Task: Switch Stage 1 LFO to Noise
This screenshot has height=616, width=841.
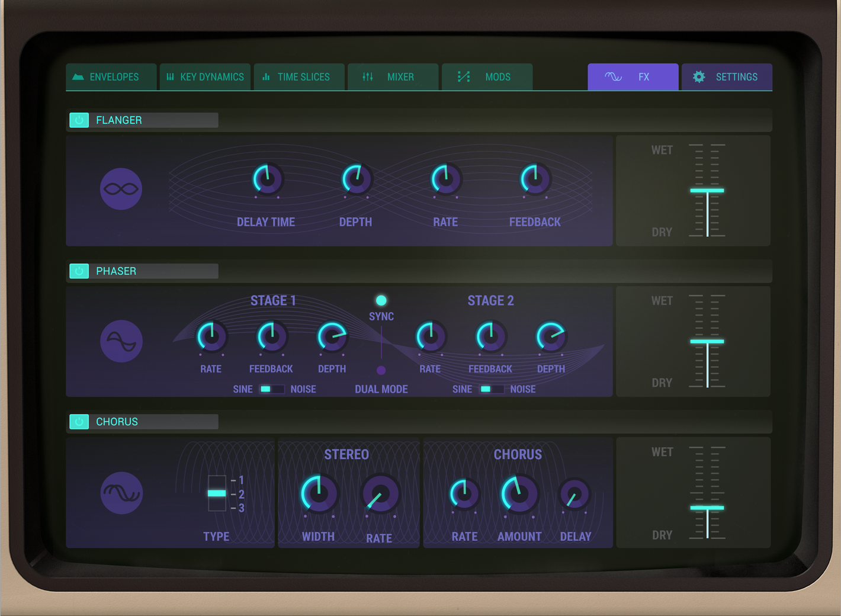Action: tap(277, 389)
